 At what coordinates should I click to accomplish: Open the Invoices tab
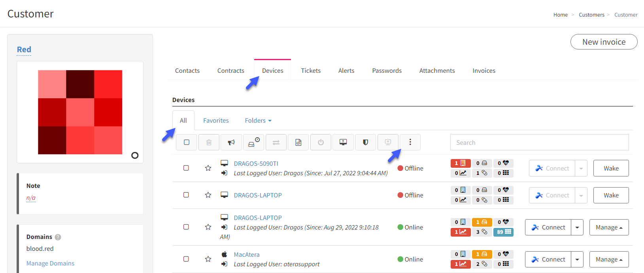pos(484,71)
